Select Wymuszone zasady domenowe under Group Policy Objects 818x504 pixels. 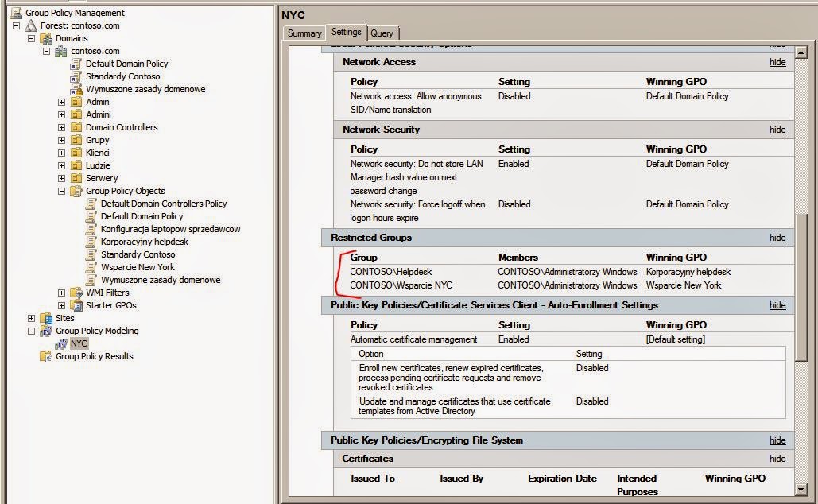(x=161, y=280)
